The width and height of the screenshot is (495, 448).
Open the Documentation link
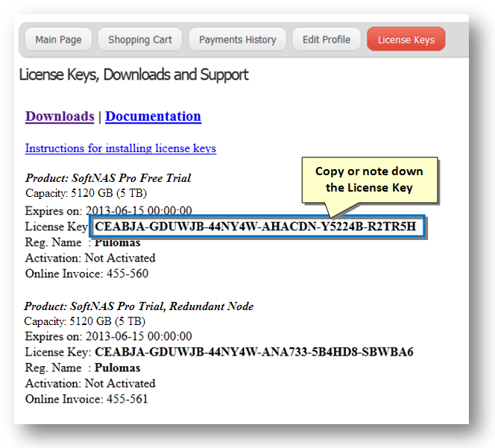[x=153, y=116]
